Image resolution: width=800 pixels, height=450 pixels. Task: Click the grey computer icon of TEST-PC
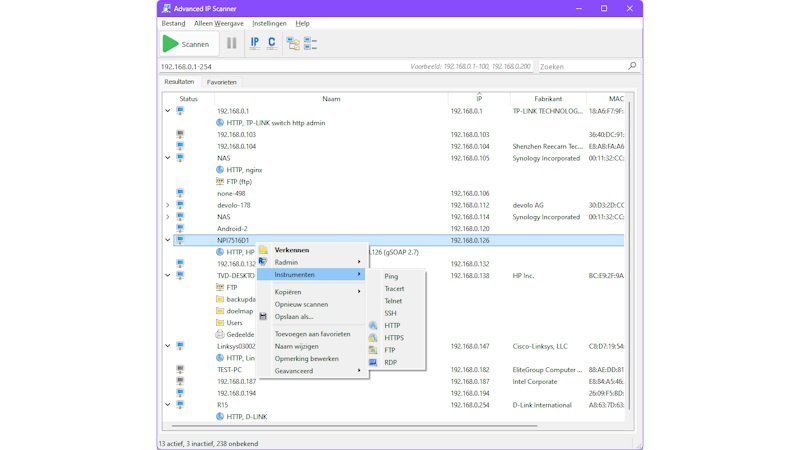pyautogui.click(x=180, y=369)
